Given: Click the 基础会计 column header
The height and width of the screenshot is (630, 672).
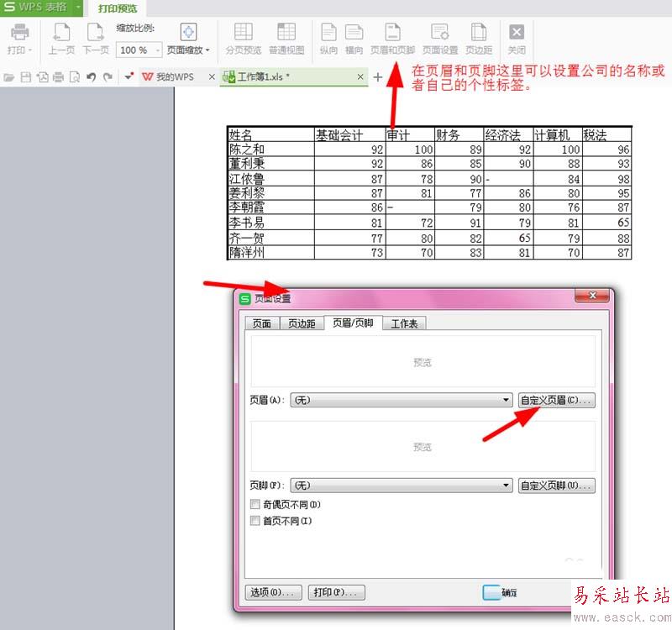Looking at the screenshot, I should coord(350,135).
